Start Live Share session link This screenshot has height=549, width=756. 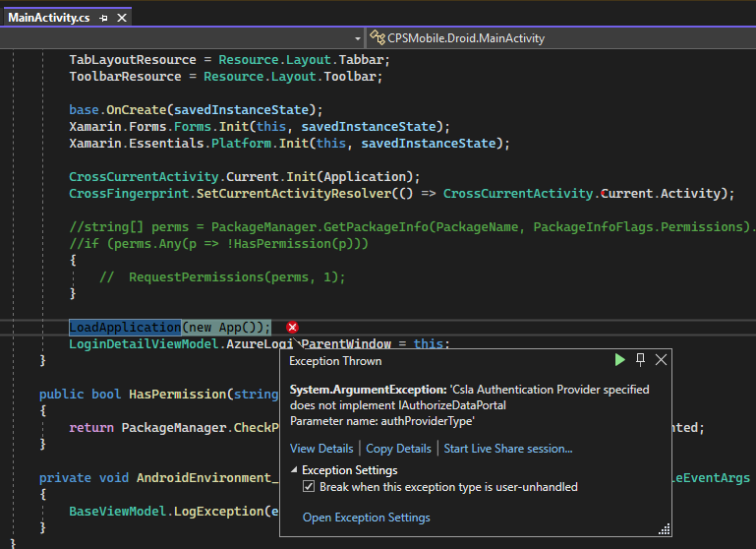tap(508, 449)
